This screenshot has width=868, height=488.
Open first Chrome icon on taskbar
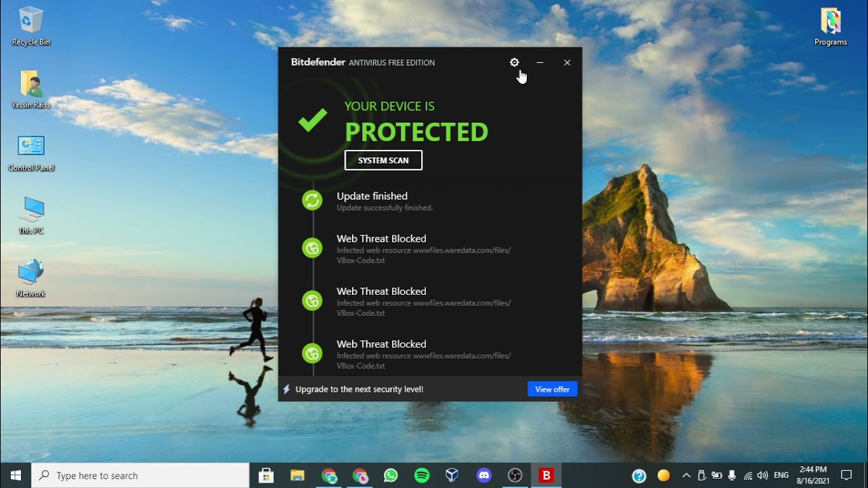(x=329, y=476)
